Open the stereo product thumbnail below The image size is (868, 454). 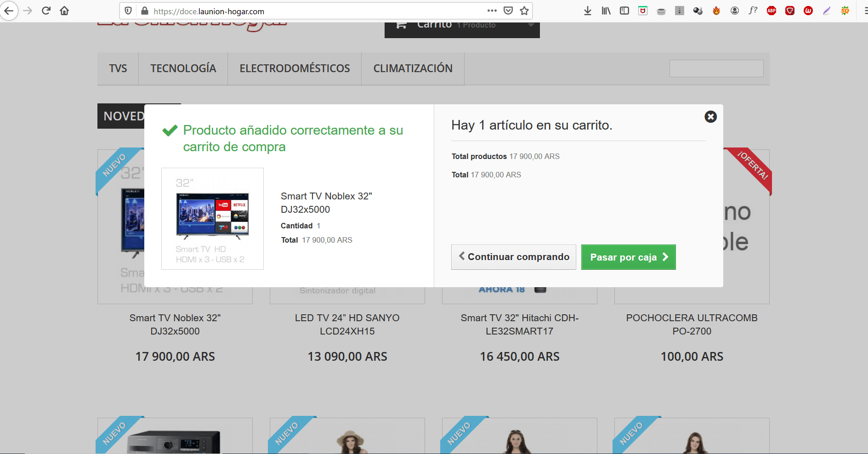tap(175, 436)
